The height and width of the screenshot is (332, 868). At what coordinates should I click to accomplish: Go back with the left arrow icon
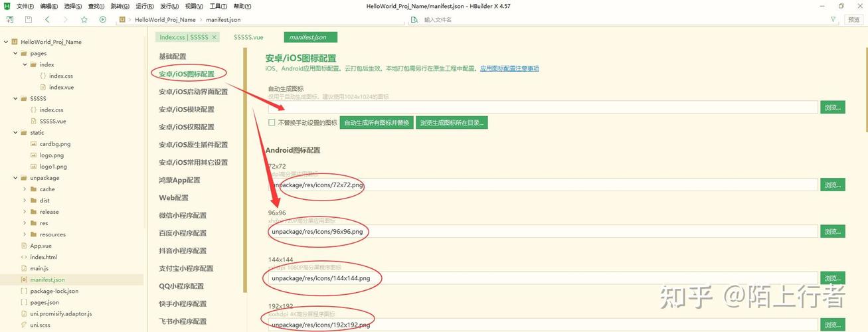pyautogui.click(x=47, y=20)
